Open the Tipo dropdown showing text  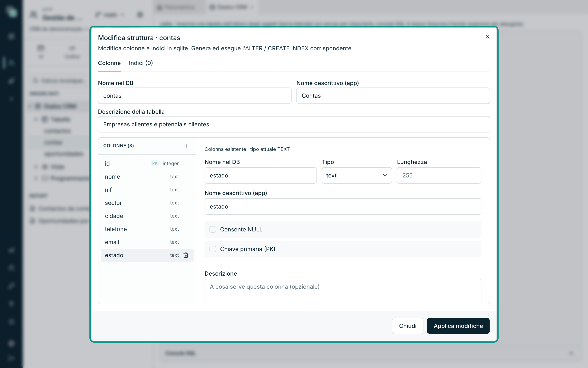pos(357,175)
